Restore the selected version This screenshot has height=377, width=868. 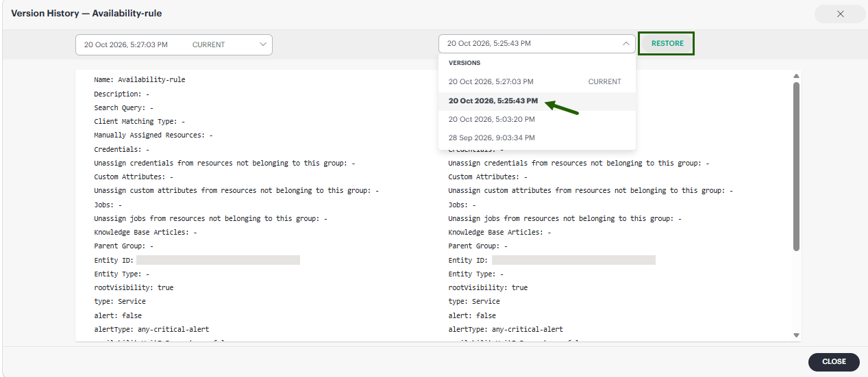(667, 44)
